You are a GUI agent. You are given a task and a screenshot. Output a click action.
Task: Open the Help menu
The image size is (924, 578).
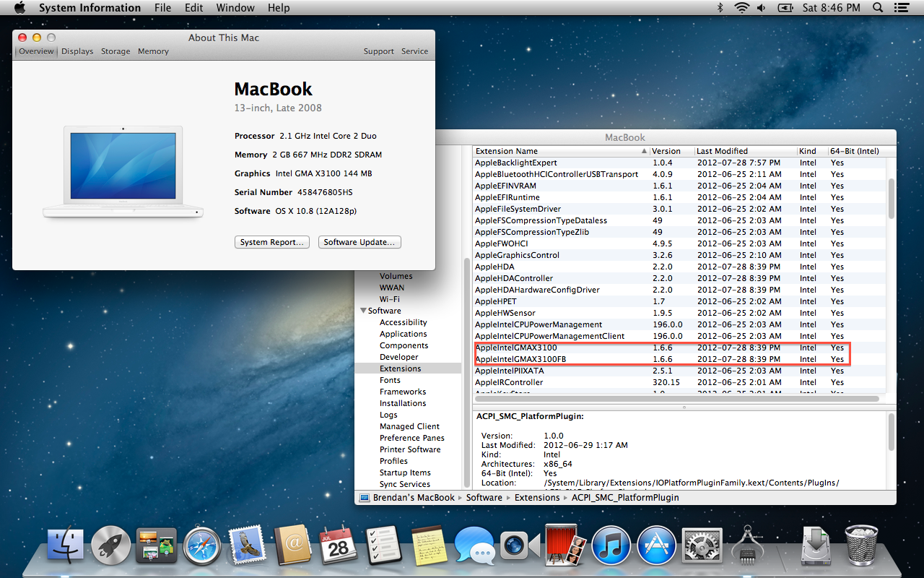tap(279, 8)
